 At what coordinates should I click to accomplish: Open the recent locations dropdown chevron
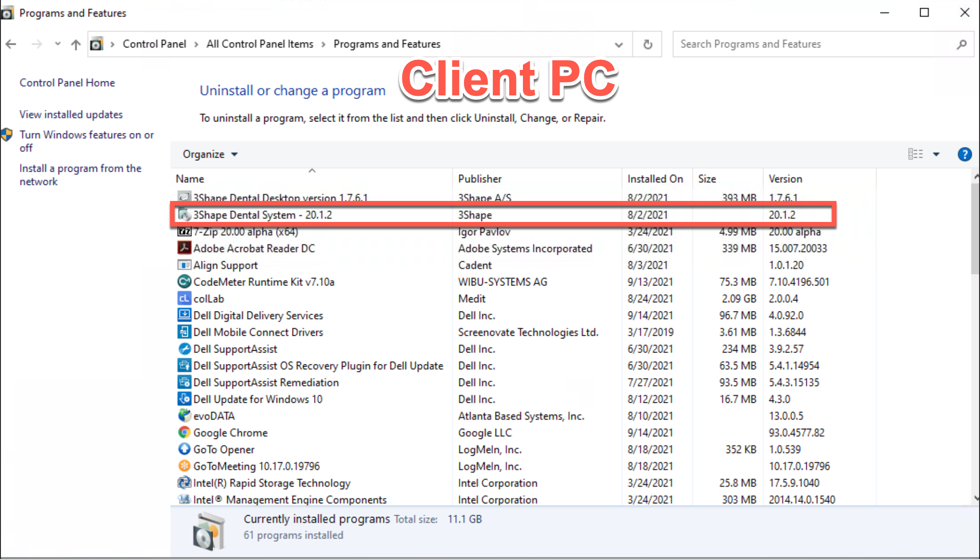pos(58,44)
